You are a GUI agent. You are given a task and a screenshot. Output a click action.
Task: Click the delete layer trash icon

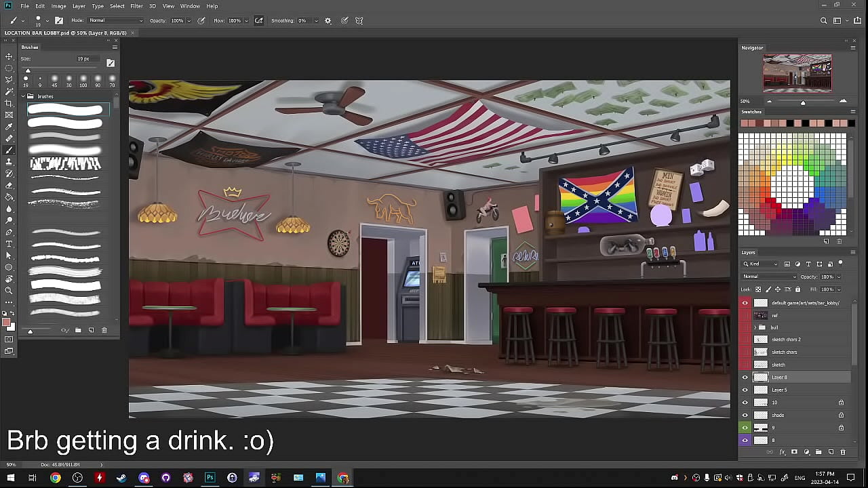[x=843, y=452]
